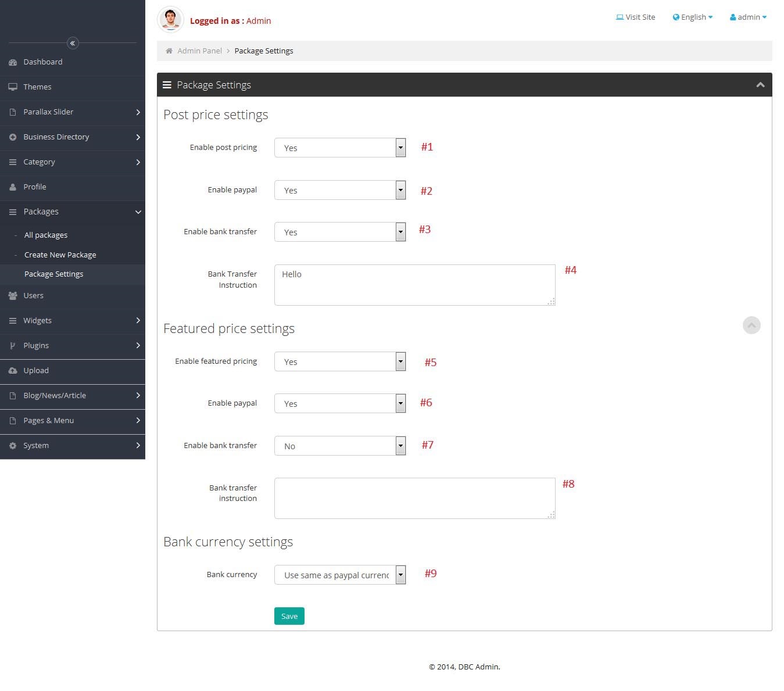Click the empty featured Bank transfer instruction textarea

[415, 499]
